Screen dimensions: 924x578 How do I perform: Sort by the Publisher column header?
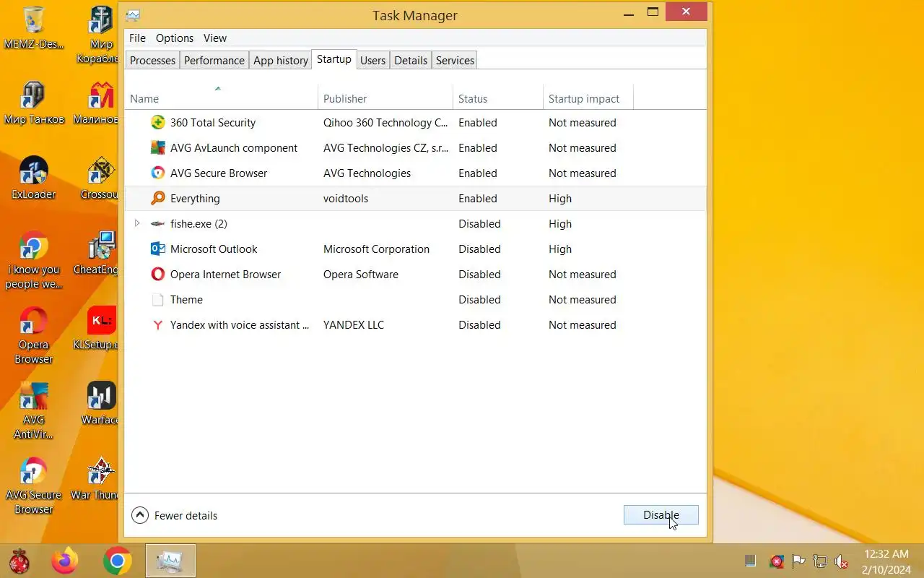coord(385,98)
